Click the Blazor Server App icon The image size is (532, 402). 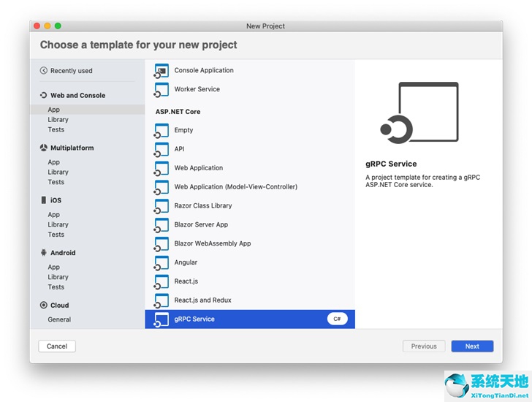point(161,225)
